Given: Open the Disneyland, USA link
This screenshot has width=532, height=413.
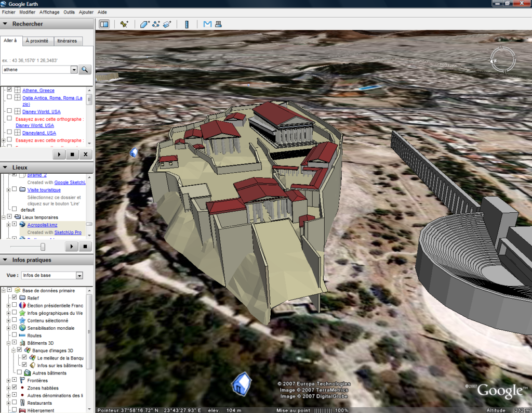Looking at the screenshot, I should coord(39,133).
